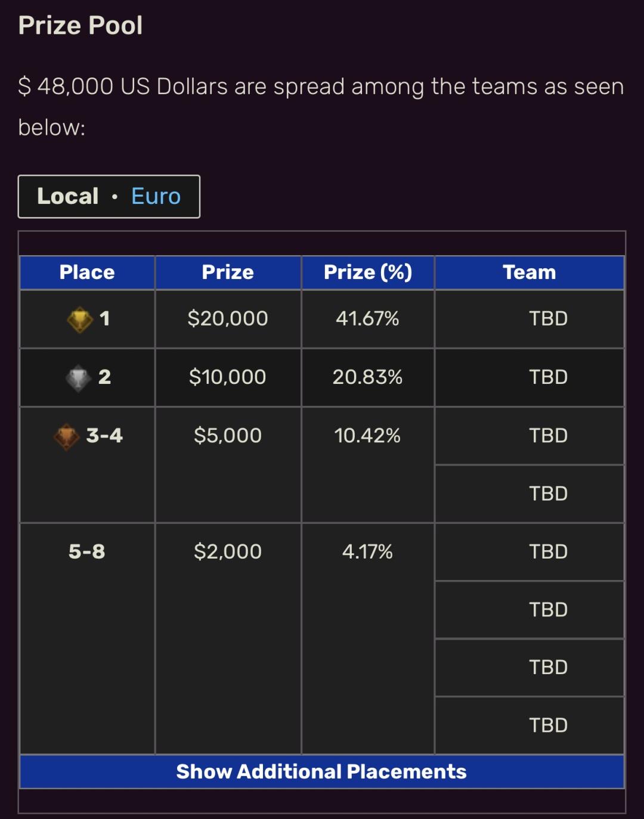This screenshot has height=819, width=644.
Task: Click the Team column header
Action: pyautogui.click(x=530, y=272)
